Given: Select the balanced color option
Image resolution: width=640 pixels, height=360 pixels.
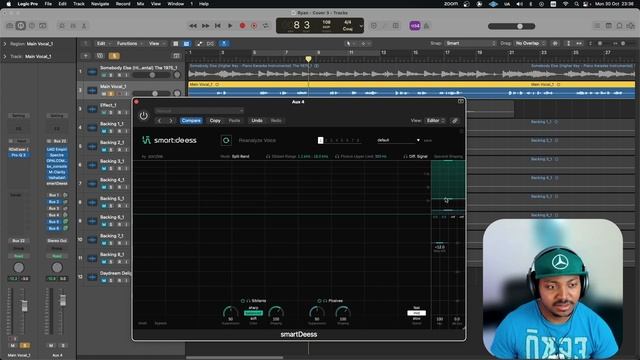Looking at the screenshot, I should tap(253, 313).
